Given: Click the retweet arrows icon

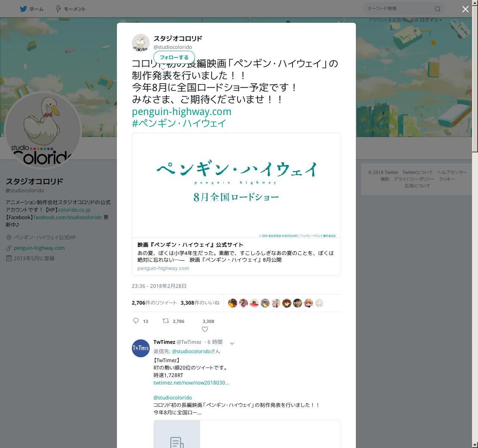Looking at the screenshot, I should [x=166, y=321].
